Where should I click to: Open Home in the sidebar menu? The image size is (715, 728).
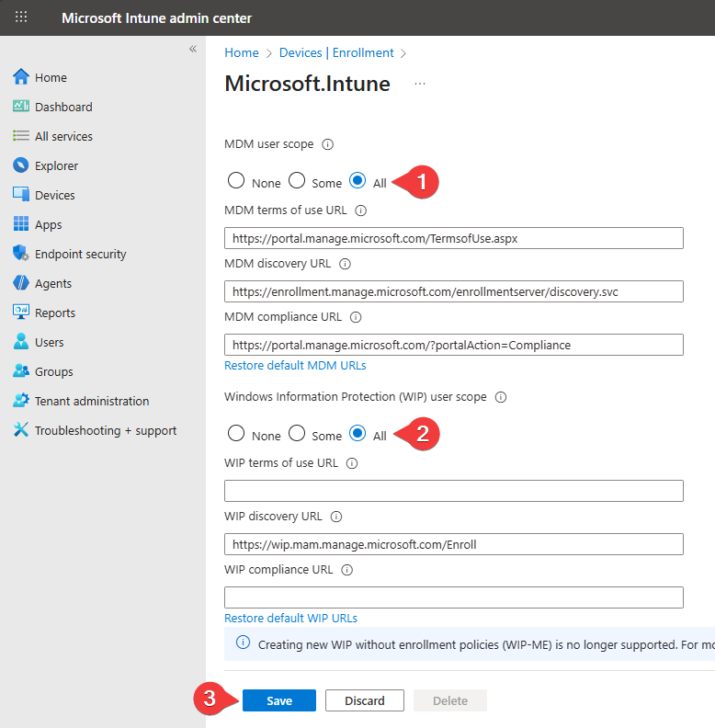pos(51,77)
